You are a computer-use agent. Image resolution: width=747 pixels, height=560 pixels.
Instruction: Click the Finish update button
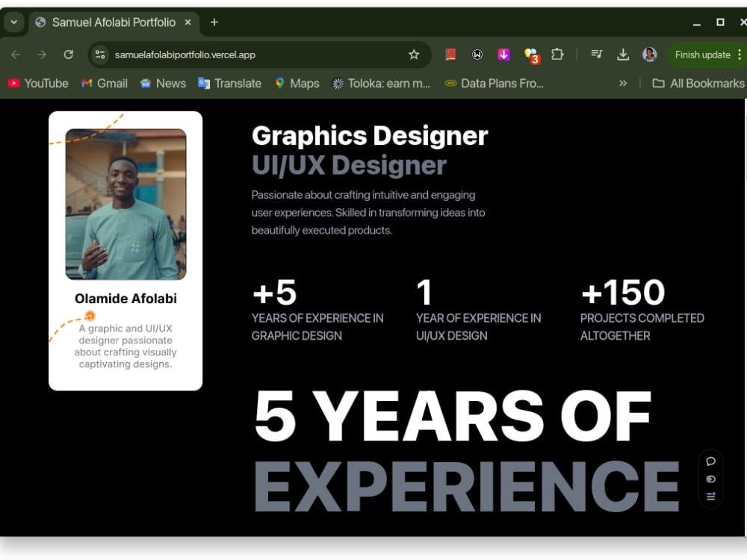(x=702, y=55)
